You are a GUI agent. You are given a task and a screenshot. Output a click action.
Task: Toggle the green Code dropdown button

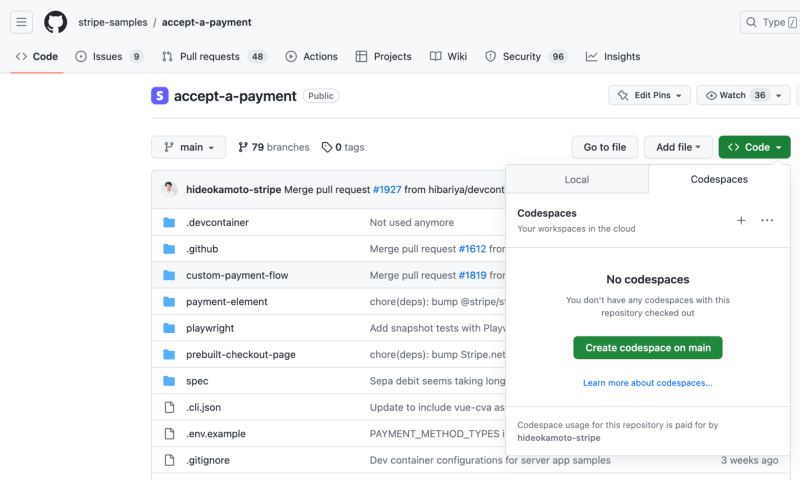click(755, 147)
